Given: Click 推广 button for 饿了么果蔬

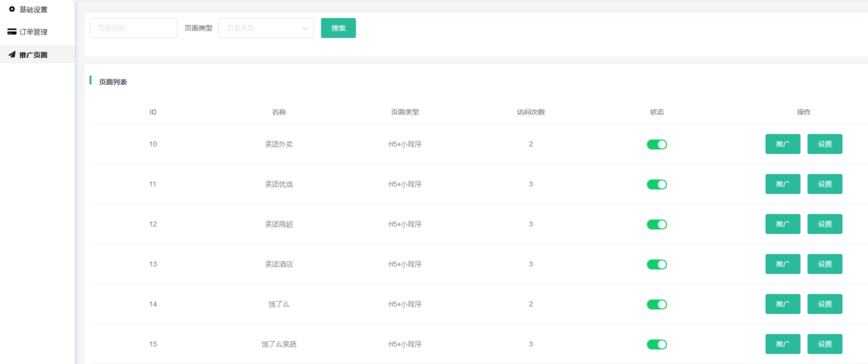Looking at the screenshot, I should (783, 344).
